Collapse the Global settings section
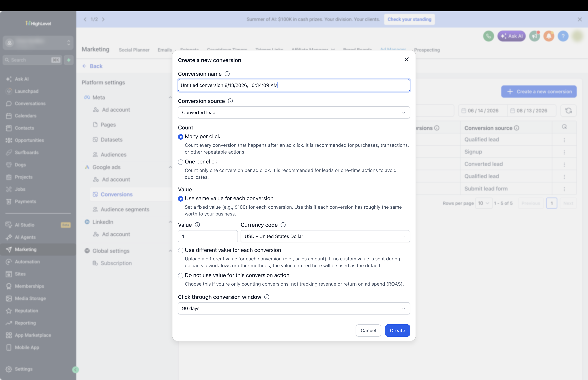Image resolution: width=588 pixels, height=380 pixels. (170, 251)
